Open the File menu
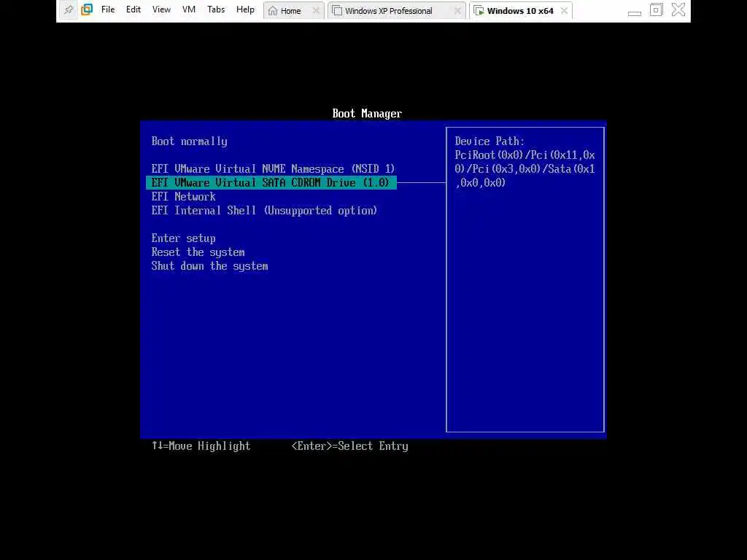This screenshot has height=560, width=747. tap(108, 9)
